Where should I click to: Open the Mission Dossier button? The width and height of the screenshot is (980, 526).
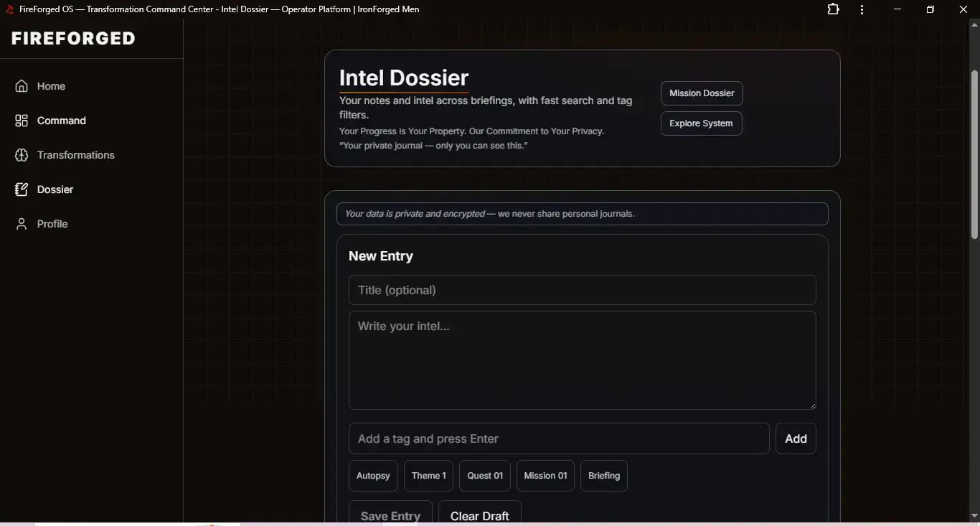point(701,93)
